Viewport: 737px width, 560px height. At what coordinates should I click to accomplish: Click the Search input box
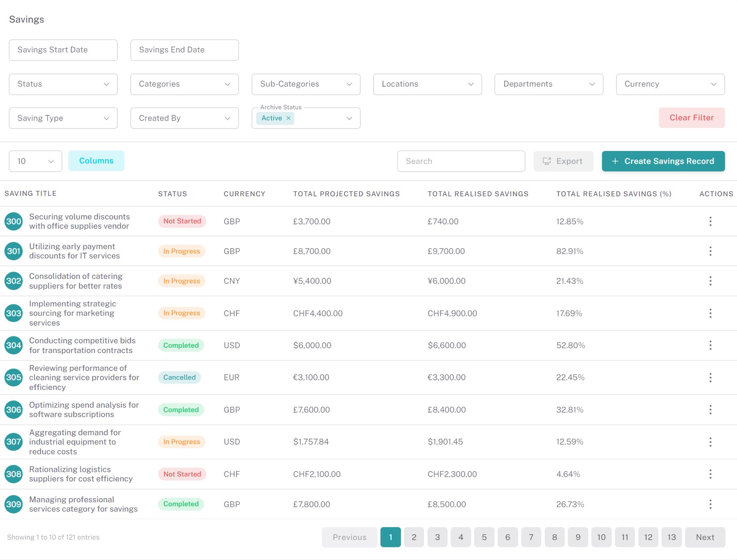point(461,161)
